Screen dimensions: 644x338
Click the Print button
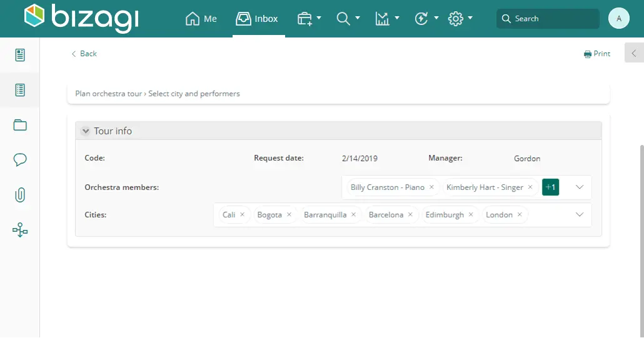click(597, 54)
